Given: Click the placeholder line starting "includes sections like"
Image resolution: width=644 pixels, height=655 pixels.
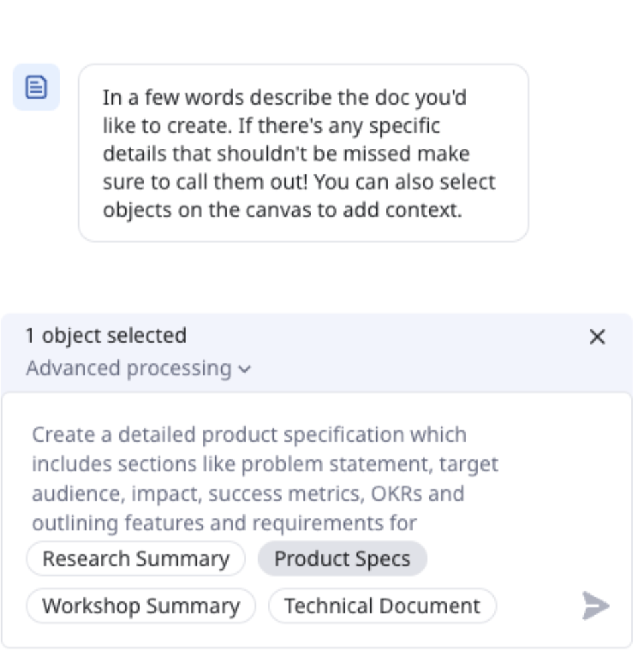Looking at the screenshot, I should click(264, 464).
